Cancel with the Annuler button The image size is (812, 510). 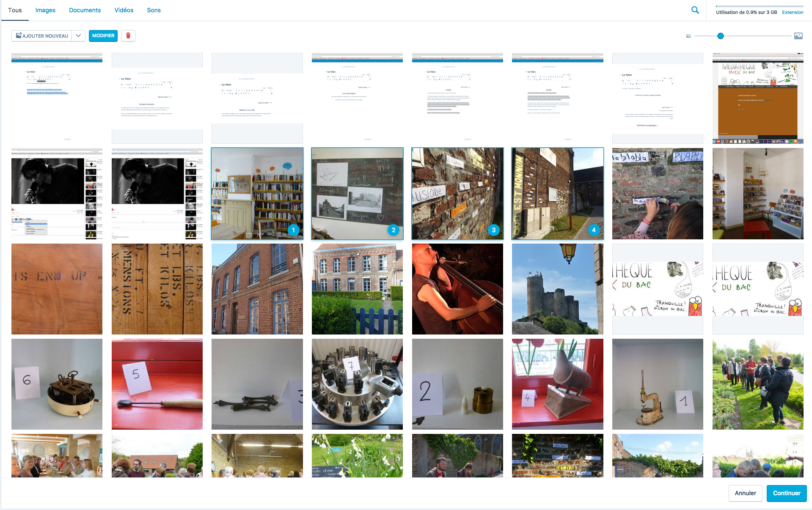tap(745, 493)
